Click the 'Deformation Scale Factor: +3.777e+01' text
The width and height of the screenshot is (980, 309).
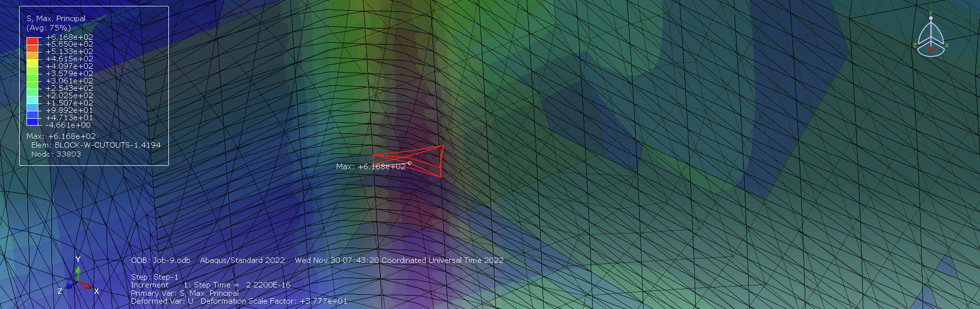[274, 301]
